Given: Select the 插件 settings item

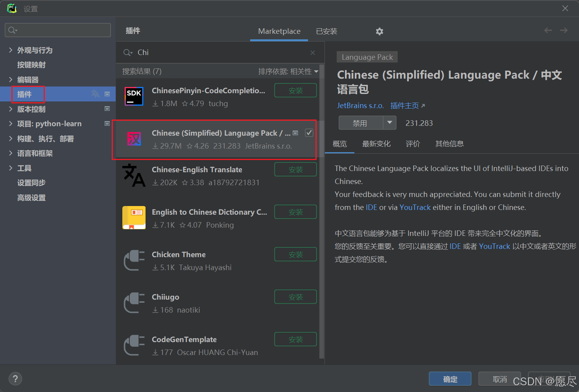Looking at the screenshot, I should point(58,94).
